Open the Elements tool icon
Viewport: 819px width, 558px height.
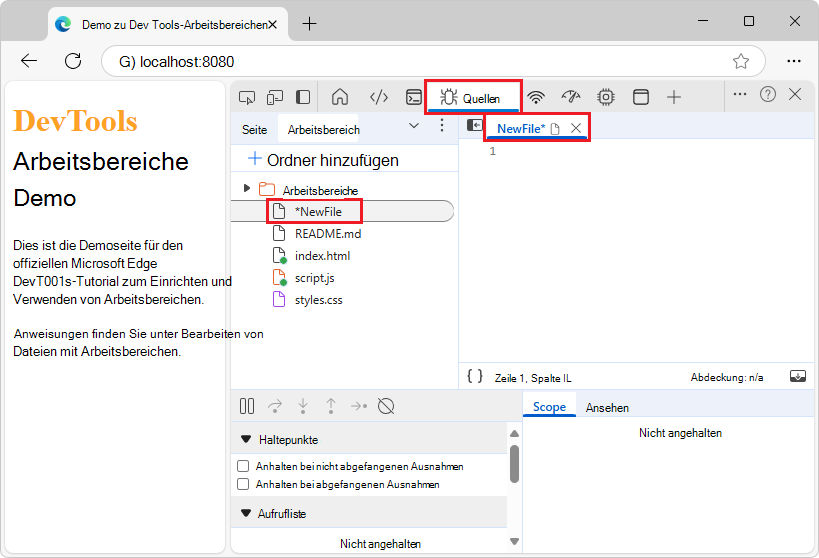click(379, 97)
